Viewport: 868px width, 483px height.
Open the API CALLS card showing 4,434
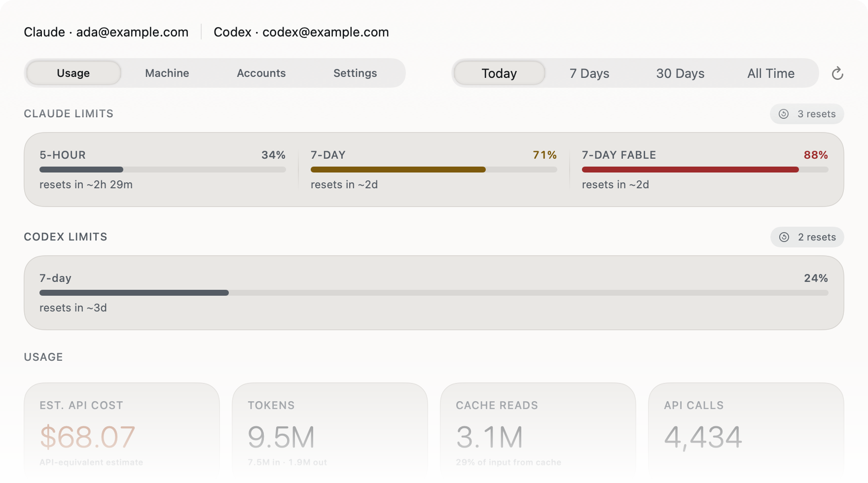click(x=746, y=433)
